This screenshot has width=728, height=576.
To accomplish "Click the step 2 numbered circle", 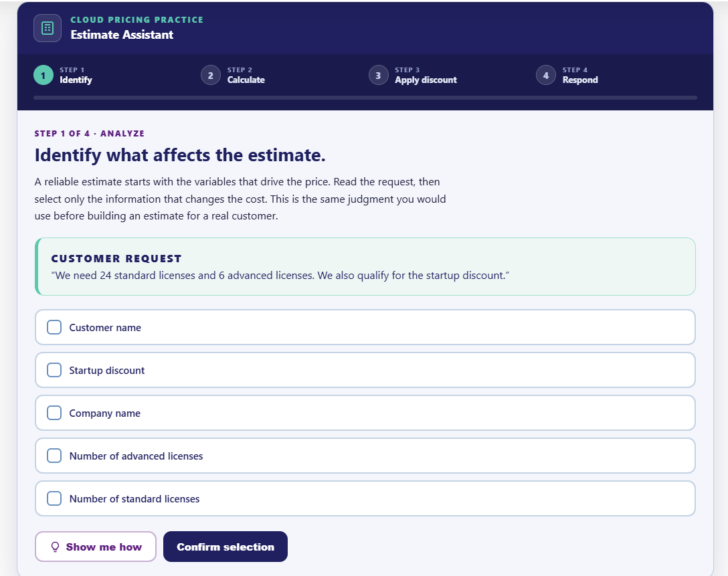I will coord(211,75).
